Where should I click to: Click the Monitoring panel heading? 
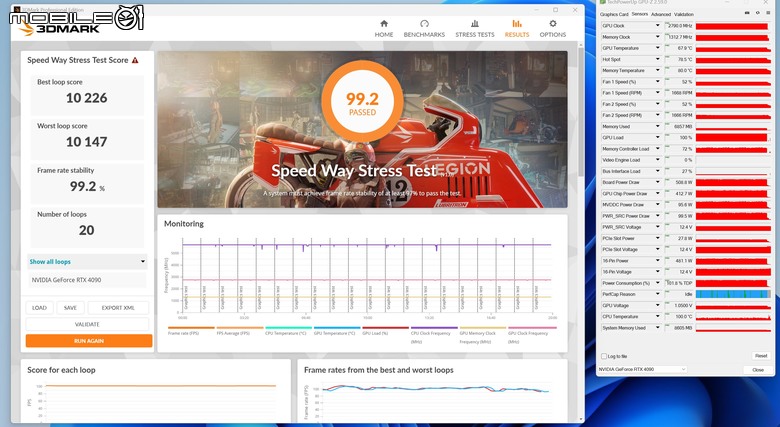coord(184,224)
